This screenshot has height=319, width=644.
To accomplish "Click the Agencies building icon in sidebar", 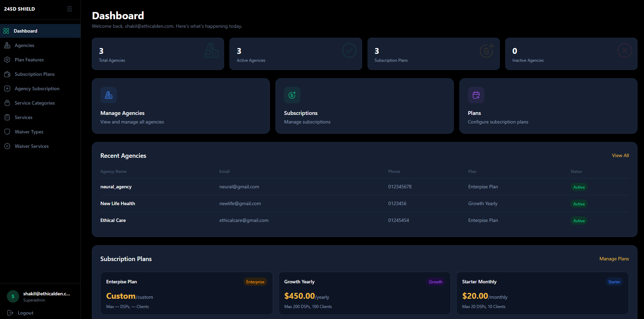I will 7,45.
